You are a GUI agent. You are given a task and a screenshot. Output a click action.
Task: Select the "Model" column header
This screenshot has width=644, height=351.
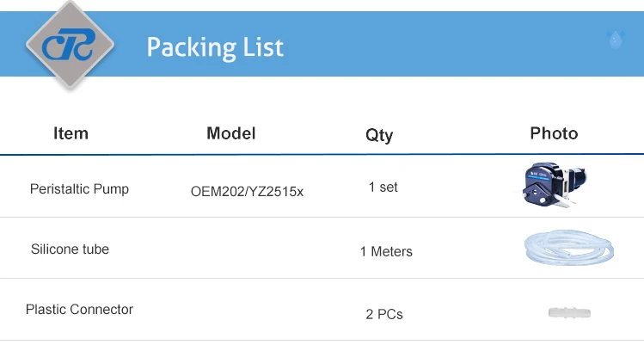coord(230,133)
